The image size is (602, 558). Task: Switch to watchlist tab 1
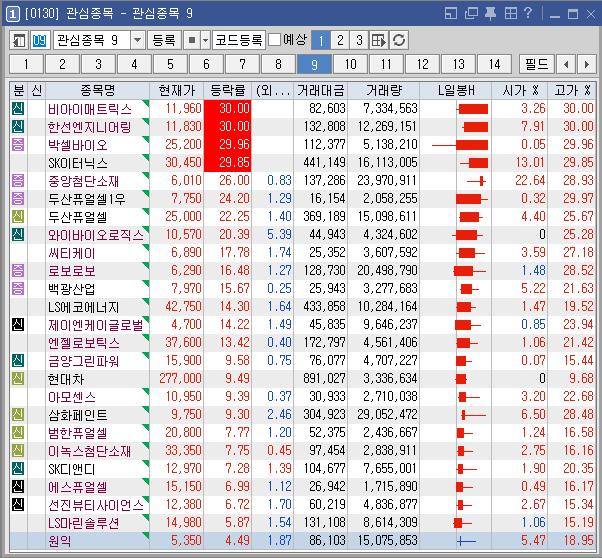coord(26,64)
